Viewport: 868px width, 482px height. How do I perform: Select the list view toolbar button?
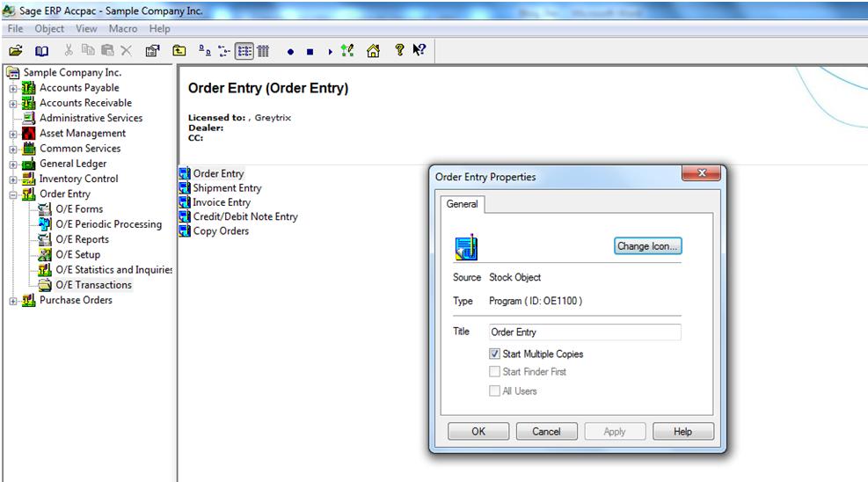point(244,52)
